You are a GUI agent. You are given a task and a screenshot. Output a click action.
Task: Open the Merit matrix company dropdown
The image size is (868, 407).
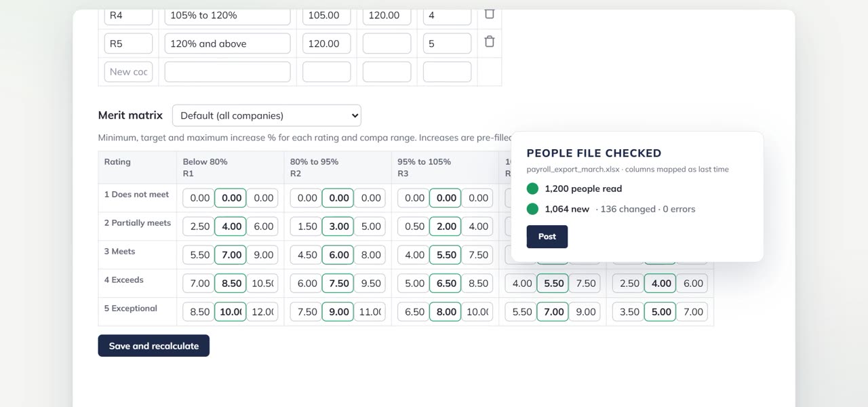click(x=267, y=115)
